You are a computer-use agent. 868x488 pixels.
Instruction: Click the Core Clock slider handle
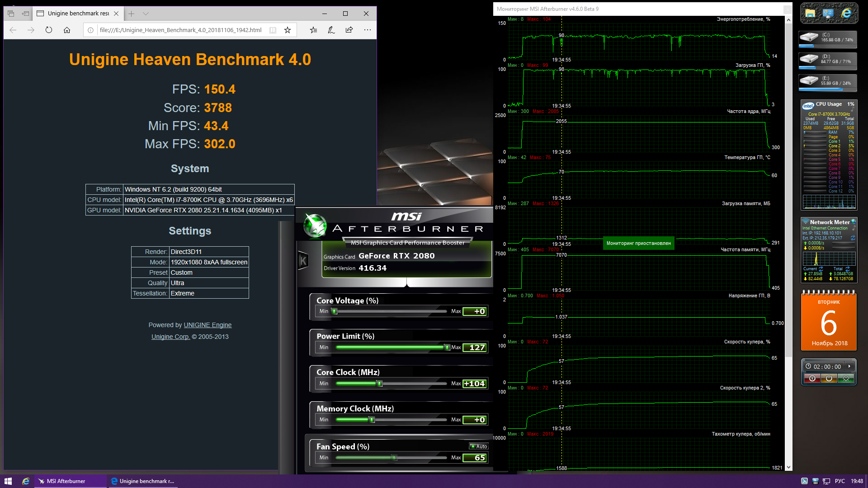coord(380,384)
